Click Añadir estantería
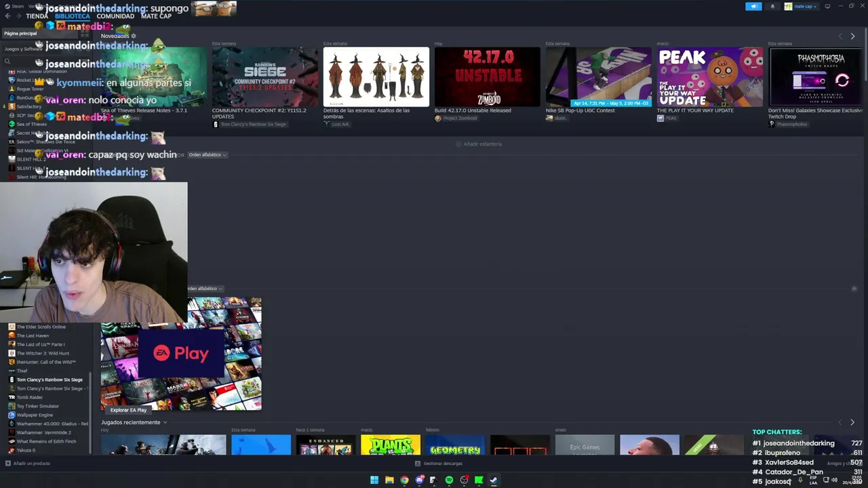The width and height of the screenshot is (868, 488). [x=479, y=144]
